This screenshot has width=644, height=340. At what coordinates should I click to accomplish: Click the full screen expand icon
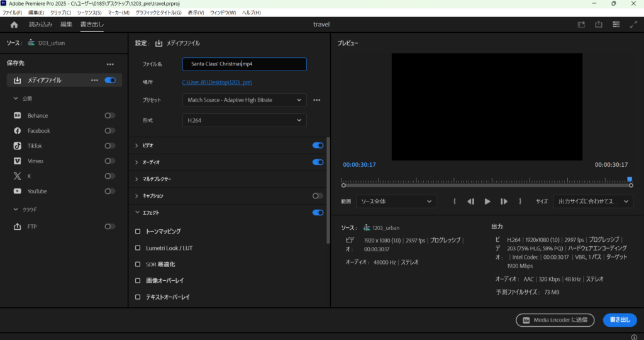coord(633,25)
